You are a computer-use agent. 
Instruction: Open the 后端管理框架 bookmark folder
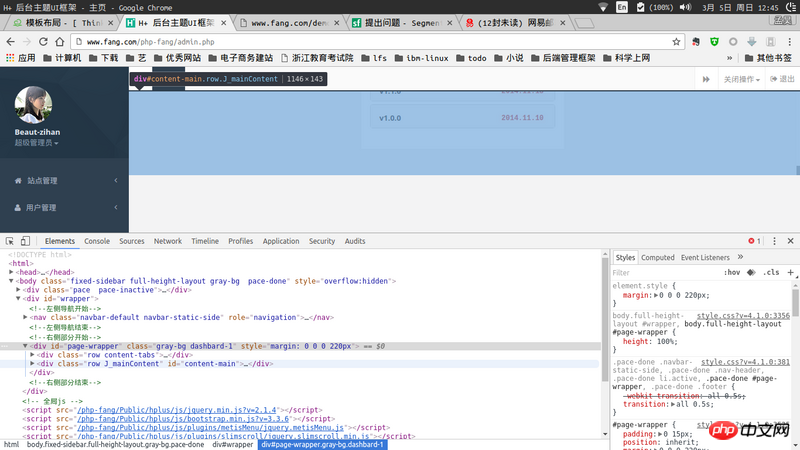[x=563, y=58]
